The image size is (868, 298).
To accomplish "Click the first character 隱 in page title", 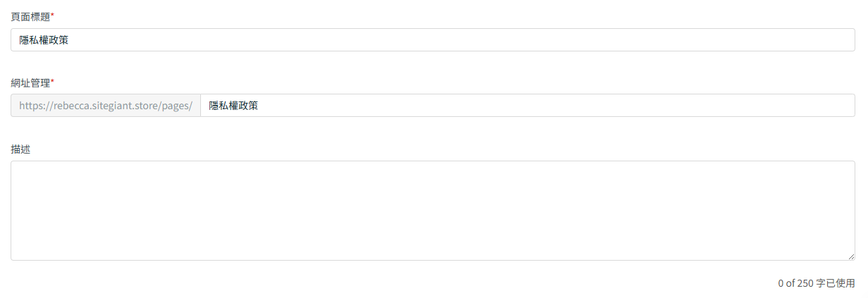I will (24, 40).
